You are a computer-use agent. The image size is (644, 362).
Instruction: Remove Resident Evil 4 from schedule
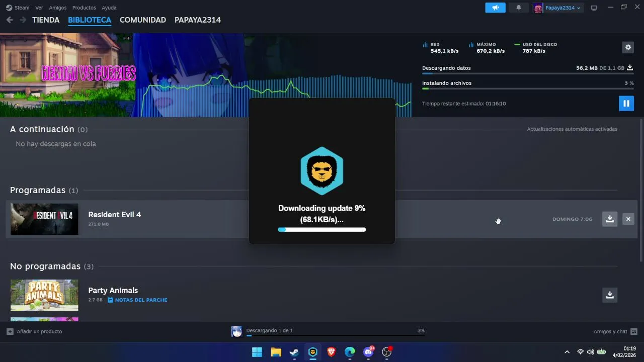pyautogui.click(x=628, y=219)
